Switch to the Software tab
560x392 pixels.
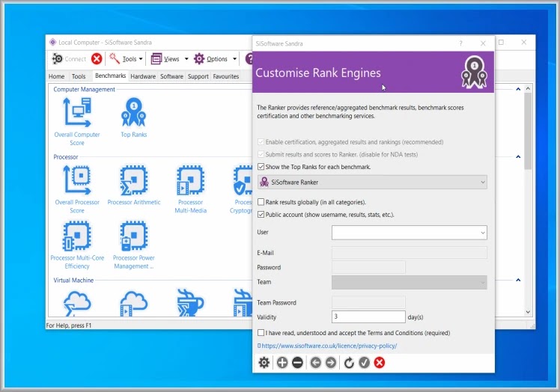(x=171, y=76)
